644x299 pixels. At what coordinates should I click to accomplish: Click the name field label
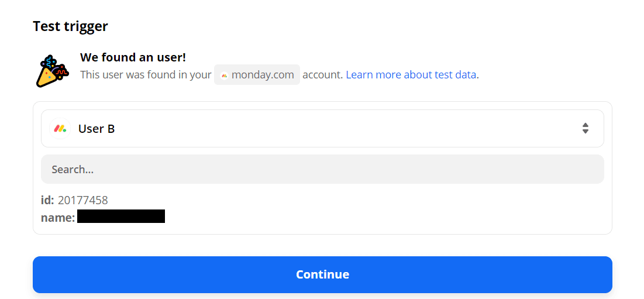click(x=58, y=218)
